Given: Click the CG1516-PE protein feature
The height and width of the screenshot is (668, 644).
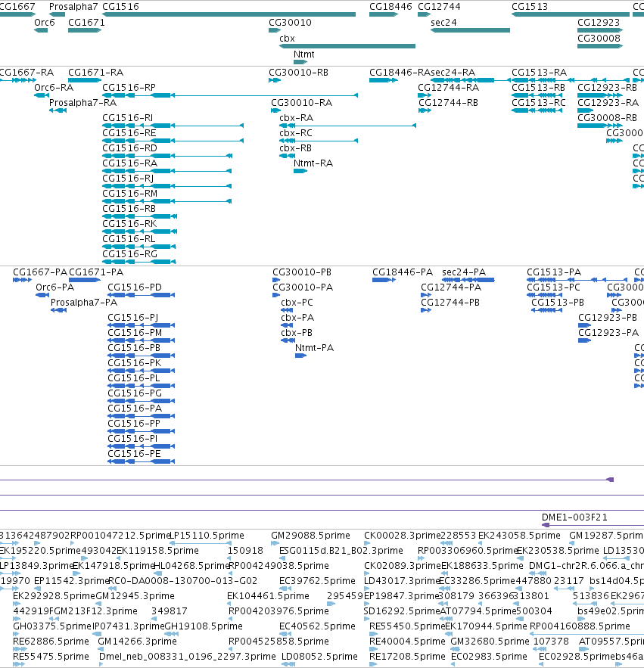Looking at the screenshot, I should click(141, 461).
